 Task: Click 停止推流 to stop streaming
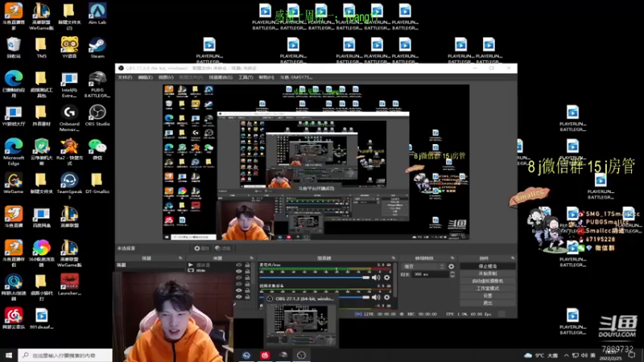(x=488, y=266)
